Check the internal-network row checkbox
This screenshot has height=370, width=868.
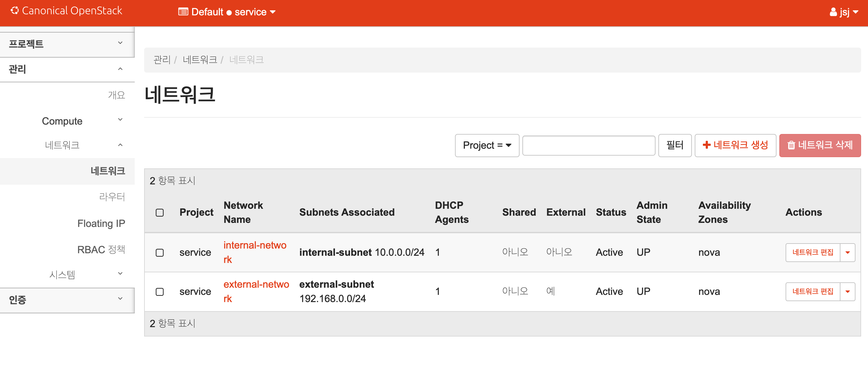pos(160,253)
